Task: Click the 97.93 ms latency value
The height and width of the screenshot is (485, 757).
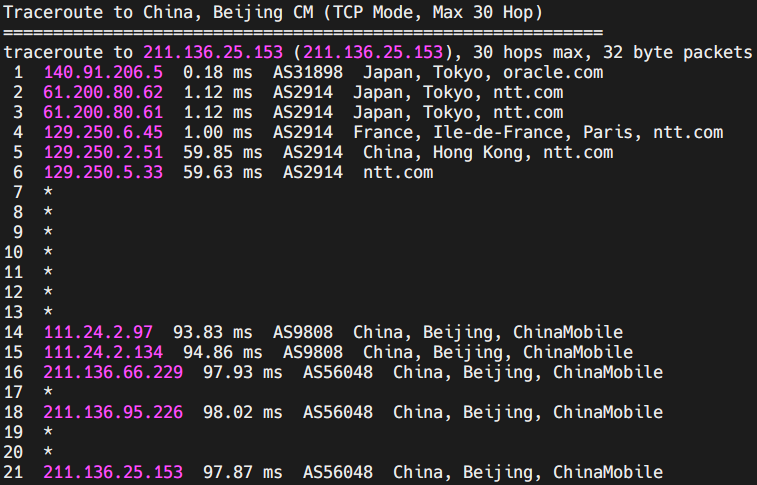Action: click(x=243, y=372)
